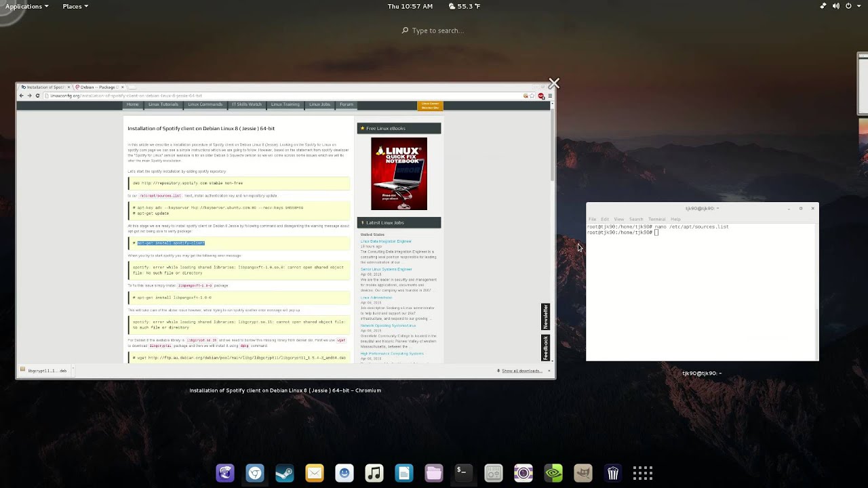Open LibreOffice Writer document icon in dock
868x488 pixels.
[x=404, y=473]
